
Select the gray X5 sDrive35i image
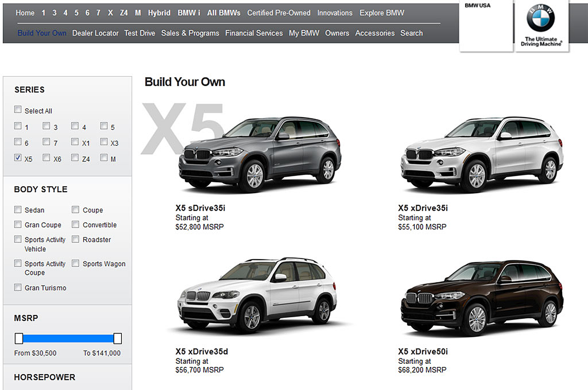260,154
